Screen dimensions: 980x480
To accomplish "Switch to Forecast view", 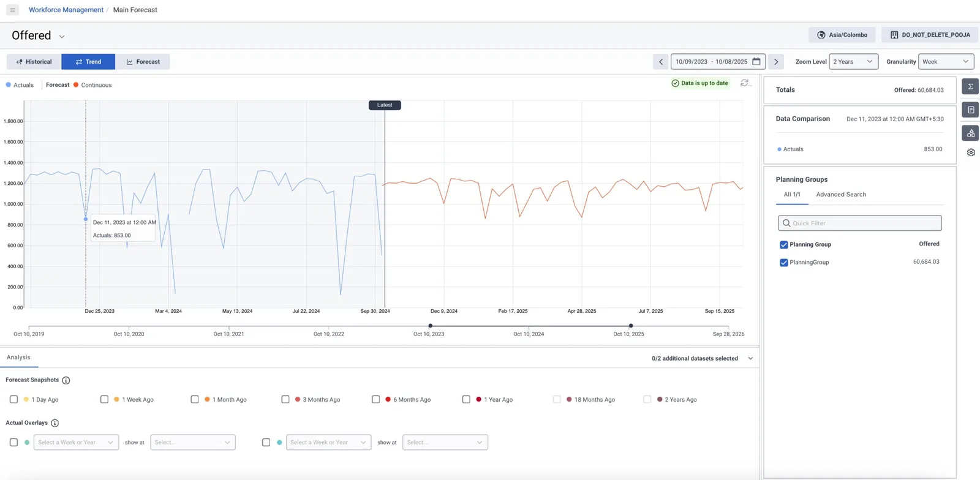I will pos(143,62).
